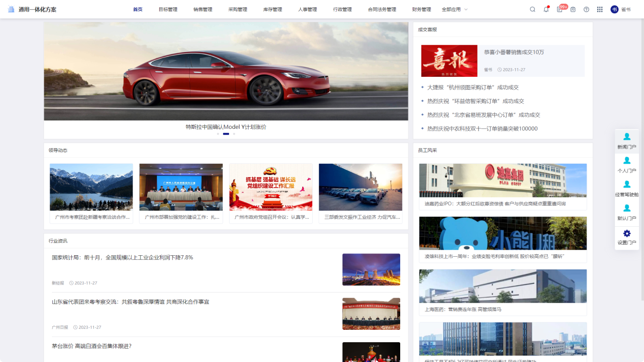This screenshot has width=644, height=362.
Task: Select the third carousel indicator dot
Action: point(234,134)
